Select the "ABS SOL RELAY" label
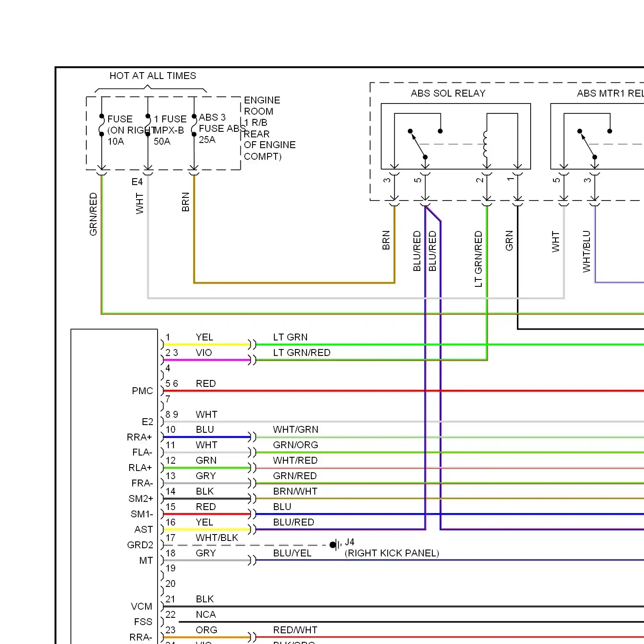 [x=448, y=94]
